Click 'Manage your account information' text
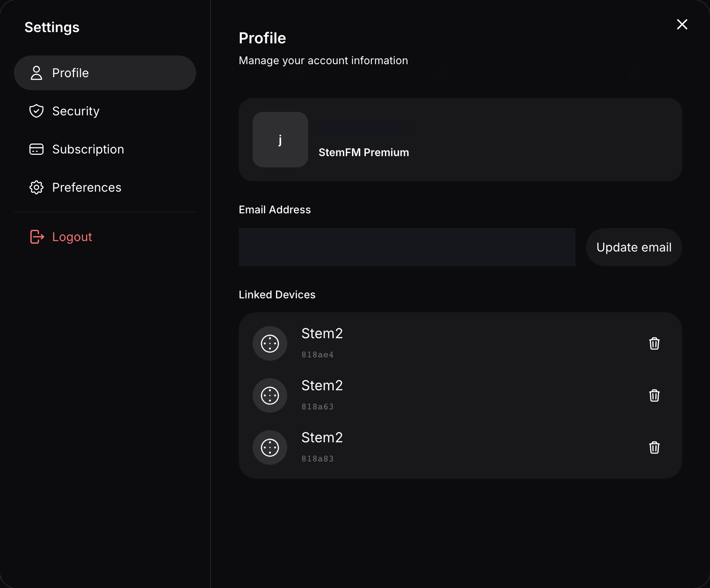The width and height of the screenshot is (710, 588). coord(323,61)
